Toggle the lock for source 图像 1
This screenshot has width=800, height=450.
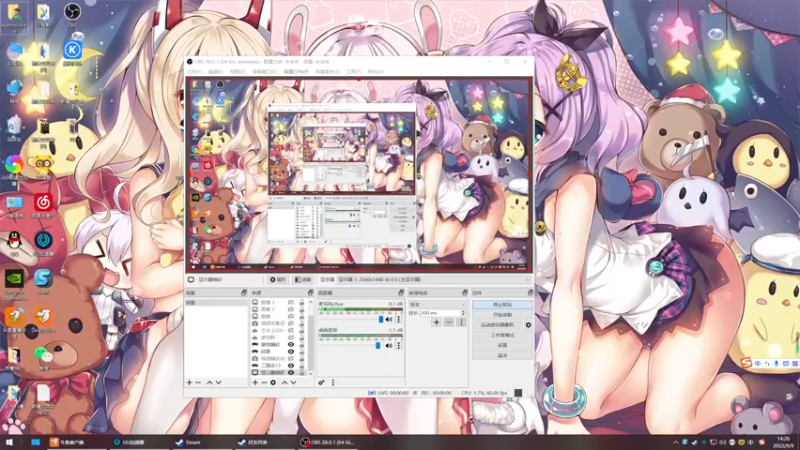(302, 303)
